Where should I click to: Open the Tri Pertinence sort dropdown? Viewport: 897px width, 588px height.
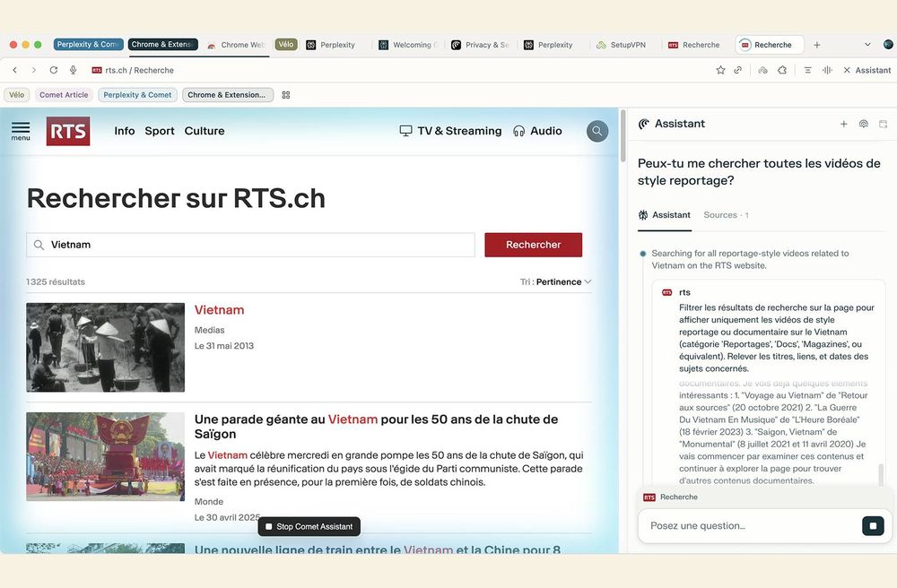point(555,281)
